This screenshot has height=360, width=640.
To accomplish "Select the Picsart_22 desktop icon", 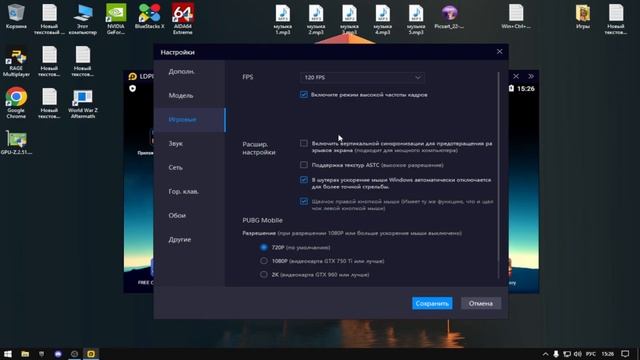I will [449, 16].
